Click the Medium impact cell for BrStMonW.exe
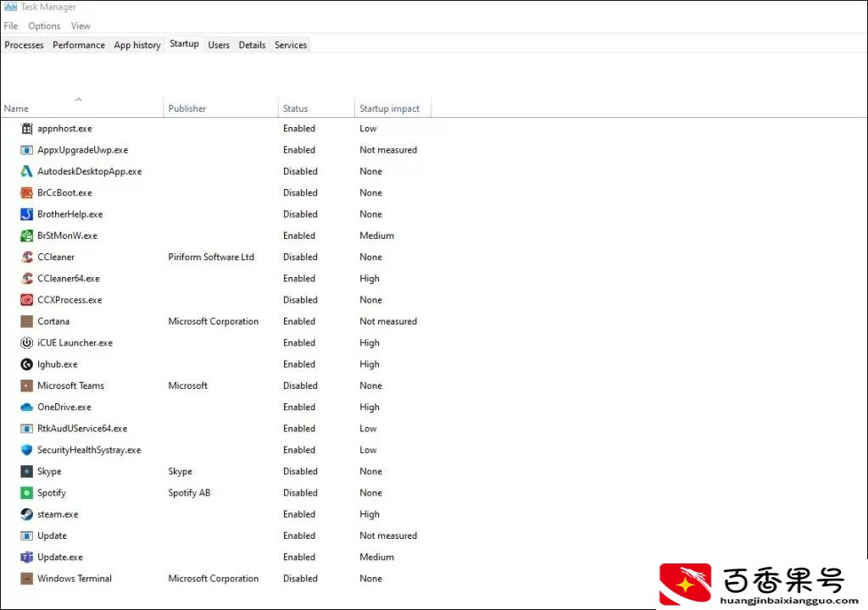Screen dimensions: 868x610 (x=376, y=236)
